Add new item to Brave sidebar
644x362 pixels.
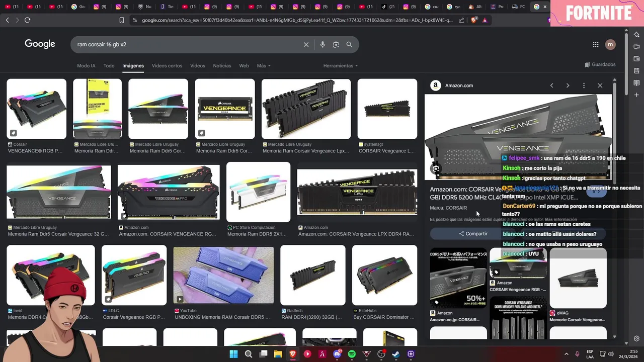pos(636,95)
